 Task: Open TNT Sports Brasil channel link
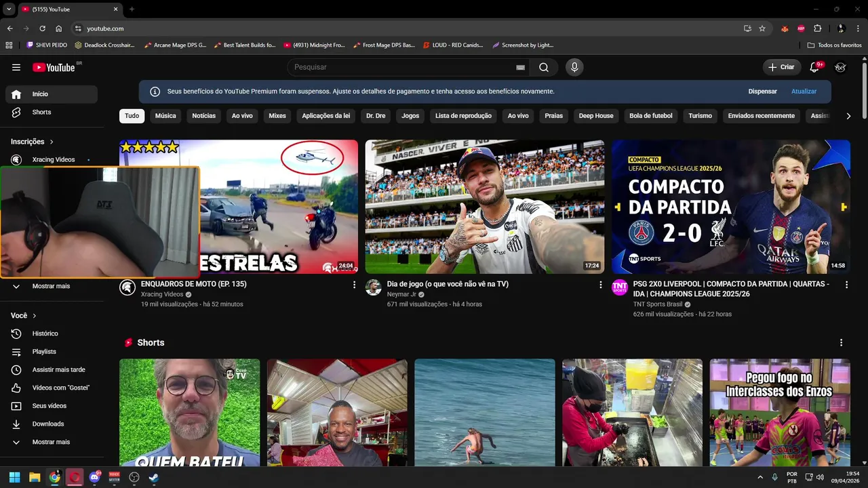coord(657,304)
